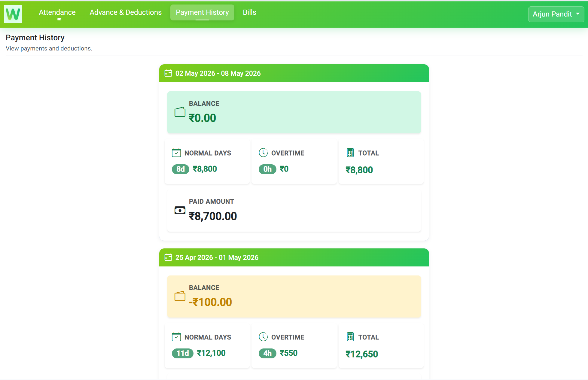Click 'View payments and deductions.' subtitle

(x=49, y=48)
